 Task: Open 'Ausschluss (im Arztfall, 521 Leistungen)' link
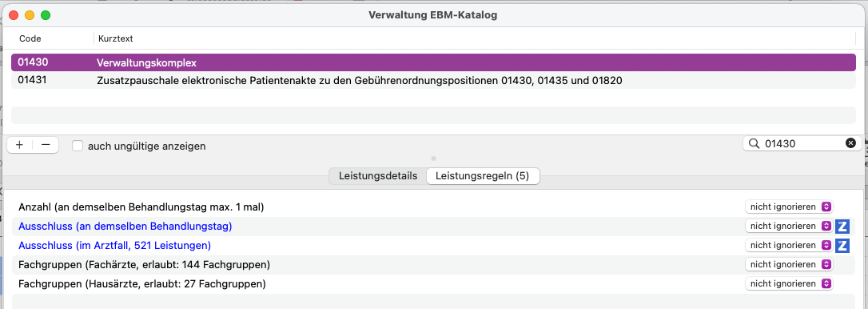click(x=114, y=245)
